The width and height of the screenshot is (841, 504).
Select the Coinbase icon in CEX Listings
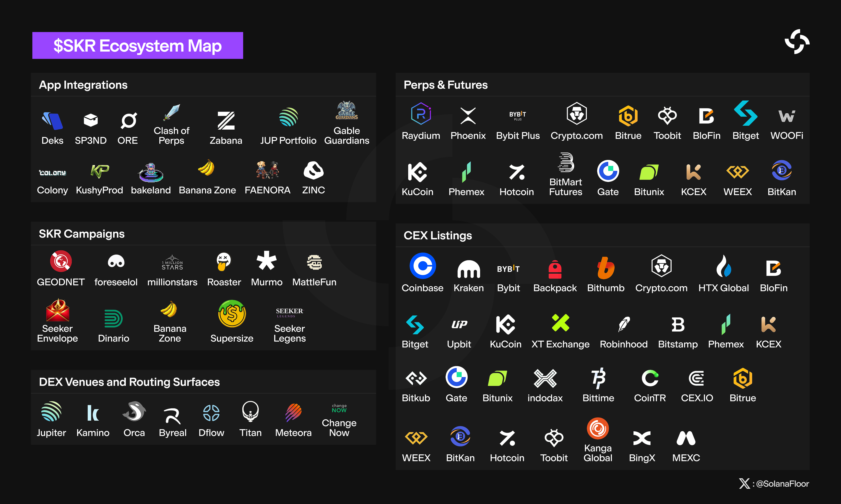point(423,266)
